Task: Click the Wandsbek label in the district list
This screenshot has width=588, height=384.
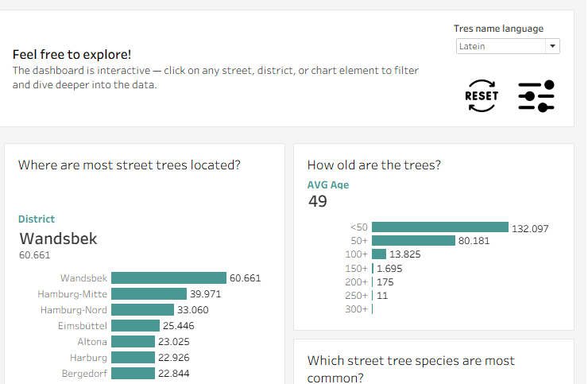Action: [83, 278]
